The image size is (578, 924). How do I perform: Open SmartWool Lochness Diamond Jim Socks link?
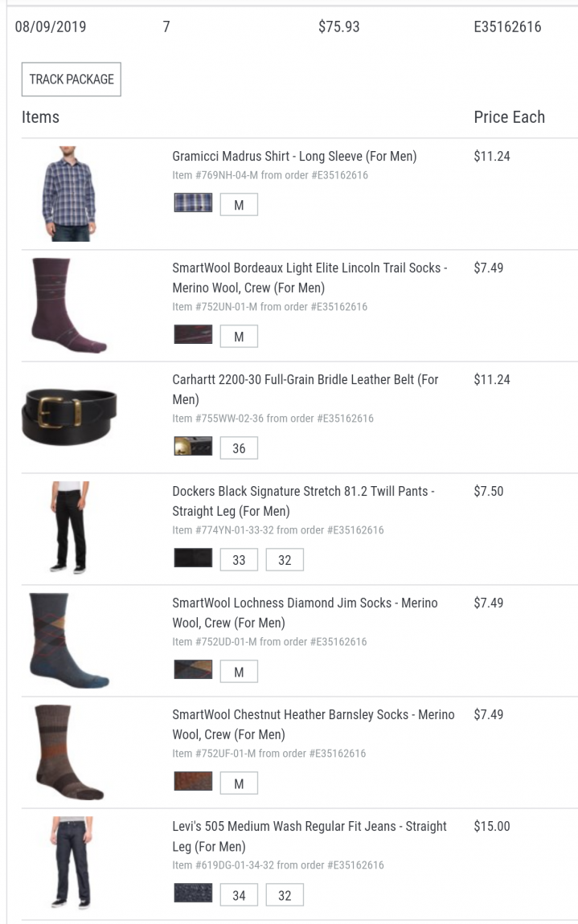coord(305,612)
